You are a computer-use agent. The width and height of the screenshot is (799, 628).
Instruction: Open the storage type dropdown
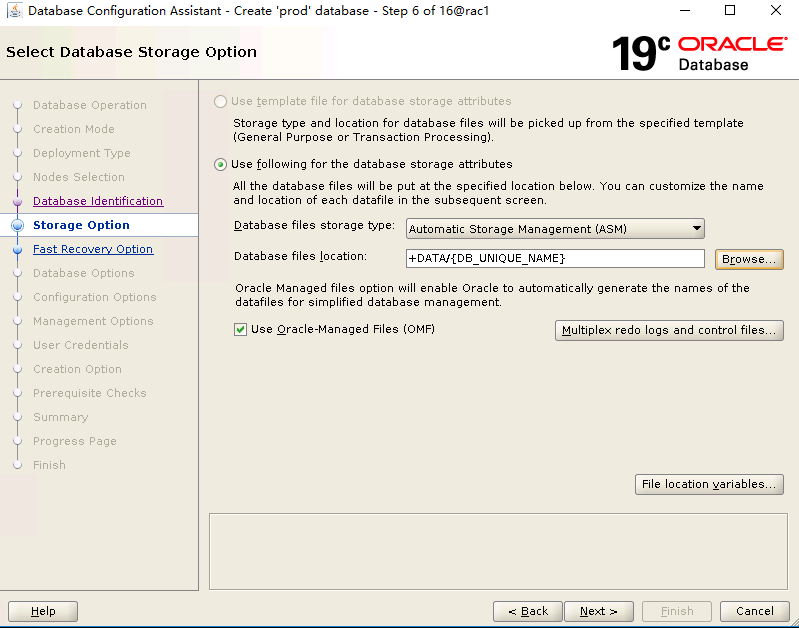[x=555, y=229]
